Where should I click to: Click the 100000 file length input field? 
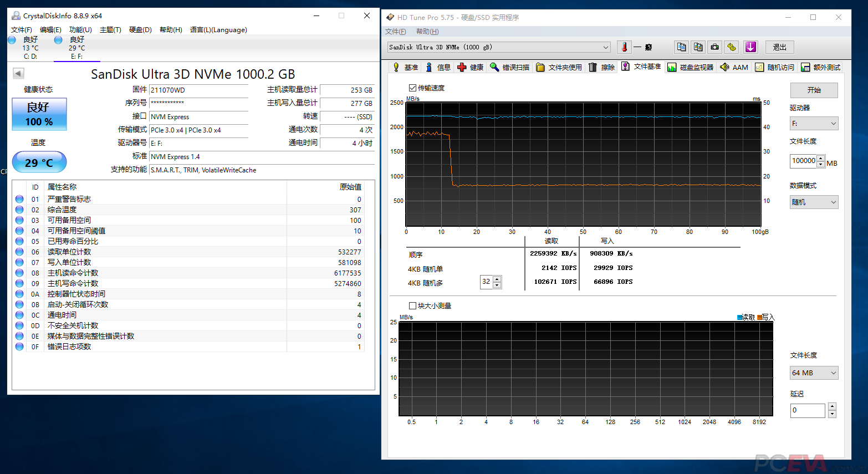(804, 161)
